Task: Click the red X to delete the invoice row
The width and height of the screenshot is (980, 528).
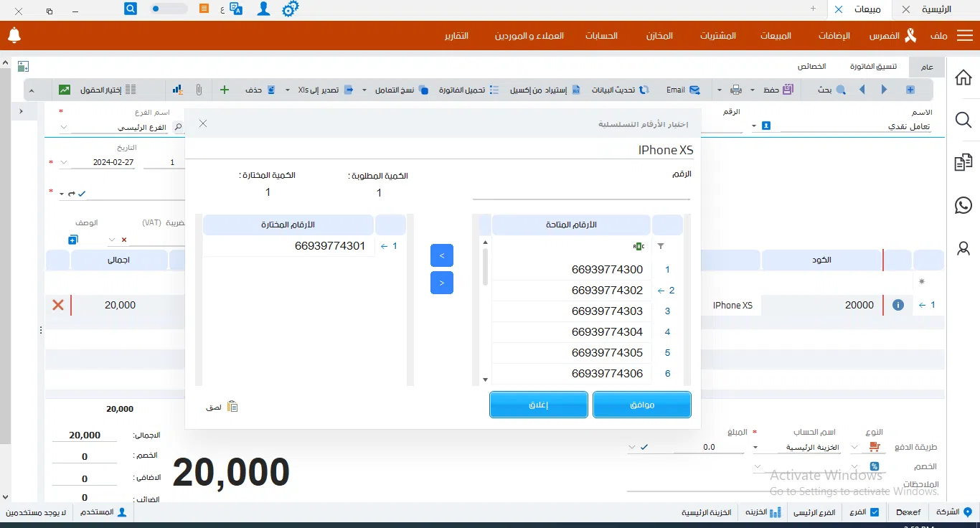Action: 58,305
